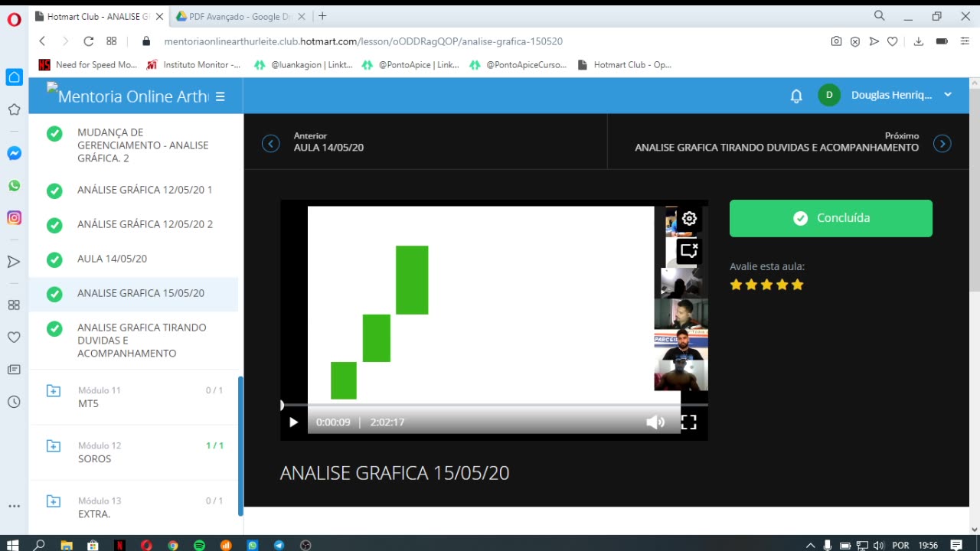
Task: Open personal news in Opera sidebar
Action: click(14, 370)
